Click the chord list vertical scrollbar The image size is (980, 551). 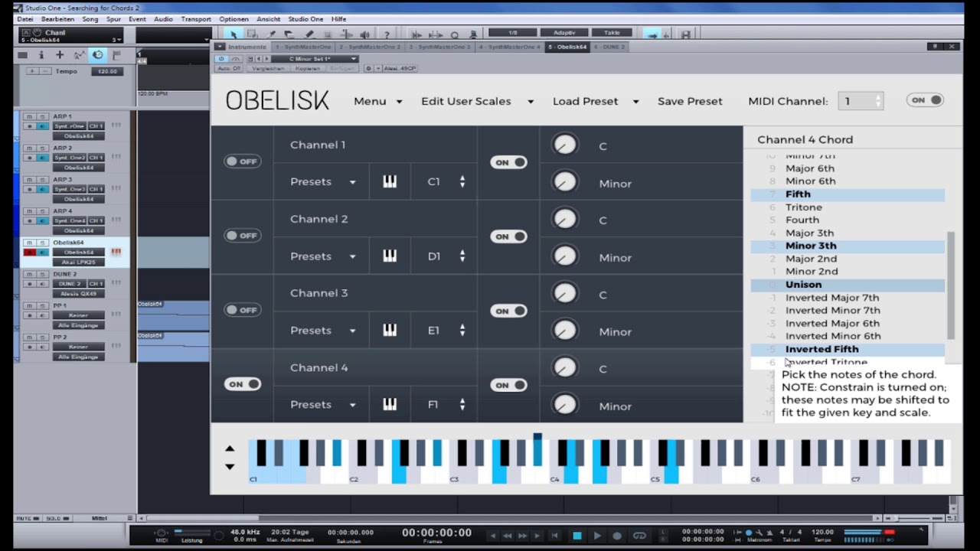(x=952, y=285)
